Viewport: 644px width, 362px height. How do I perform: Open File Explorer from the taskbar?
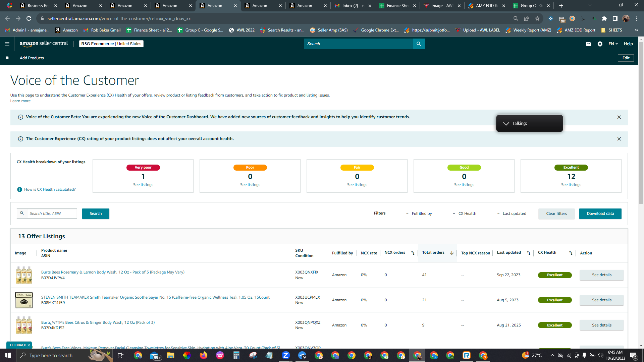click(171, 355)
